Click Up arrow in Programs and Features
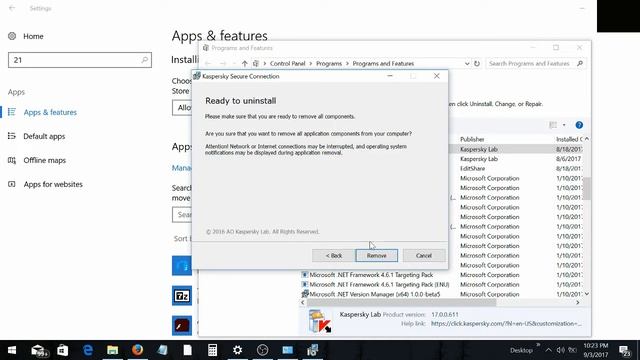 pos(244,64)
